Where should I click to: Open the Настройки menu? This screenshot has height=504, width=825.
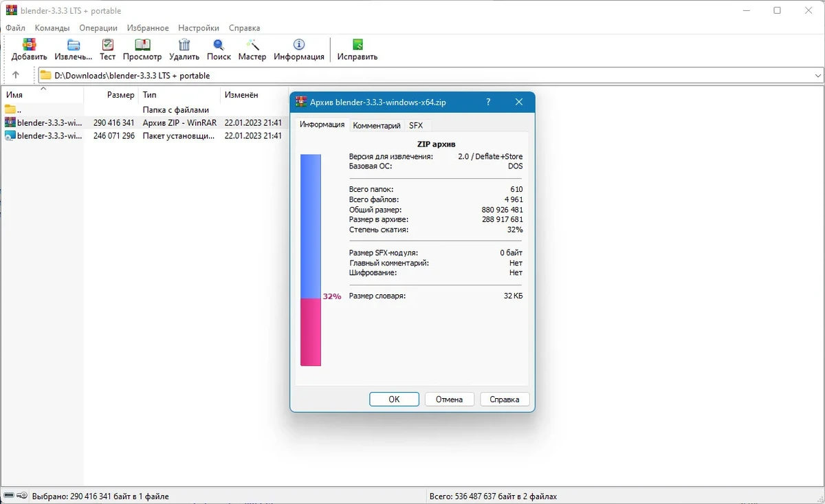(199, 28)
